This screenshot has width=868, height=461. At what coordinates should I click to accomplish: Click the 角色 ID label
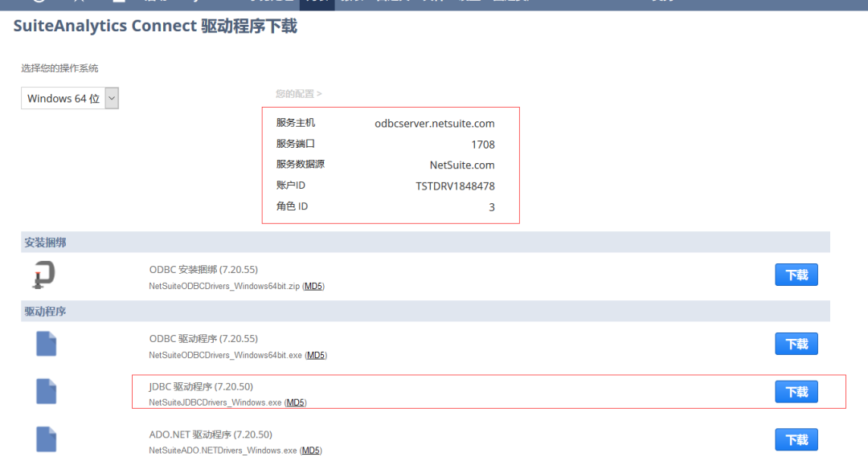(x=292, y=206)
